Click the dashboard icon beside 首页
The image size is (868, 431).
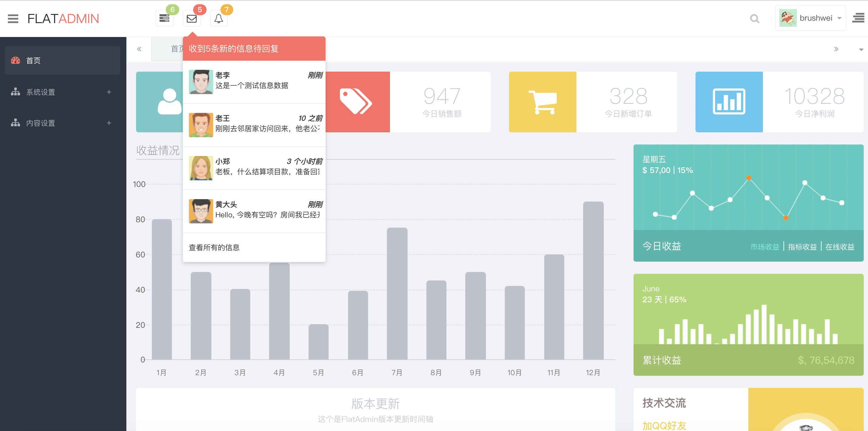click(15, 60)
